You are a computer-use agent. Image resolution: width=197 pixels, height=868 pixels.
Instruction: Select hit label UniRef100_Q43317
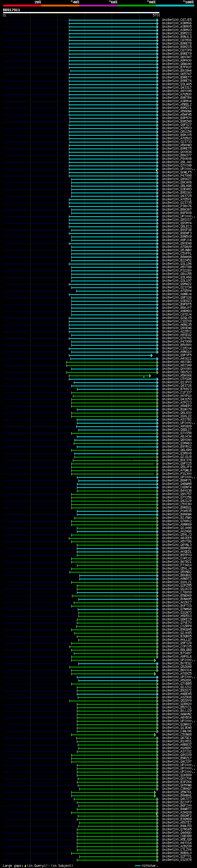point(177,88)
